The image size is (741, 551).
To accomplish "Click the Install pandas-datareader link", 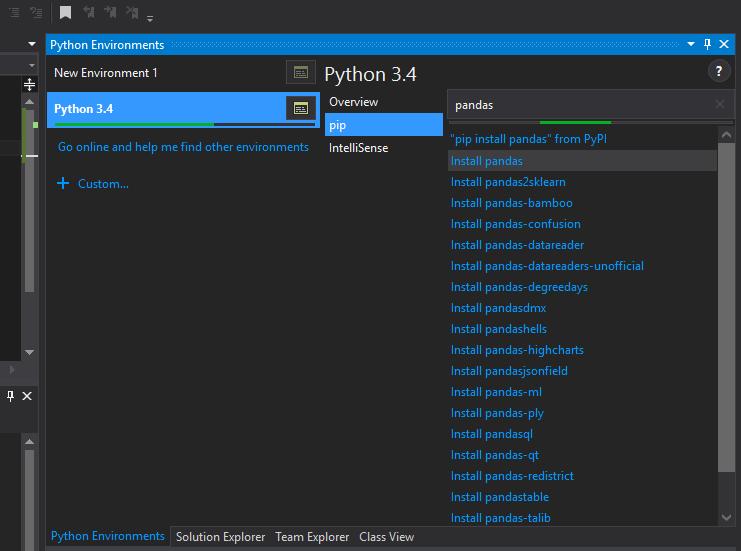I will [517, 245].
